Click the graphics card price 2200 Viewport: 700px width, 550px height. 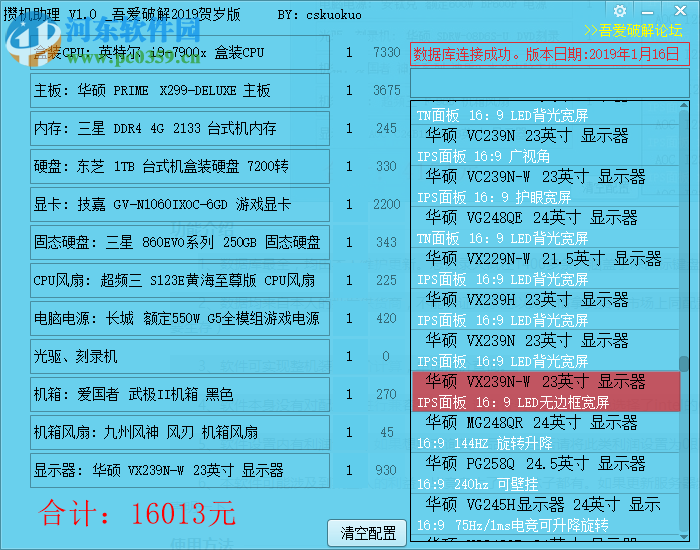387,204
